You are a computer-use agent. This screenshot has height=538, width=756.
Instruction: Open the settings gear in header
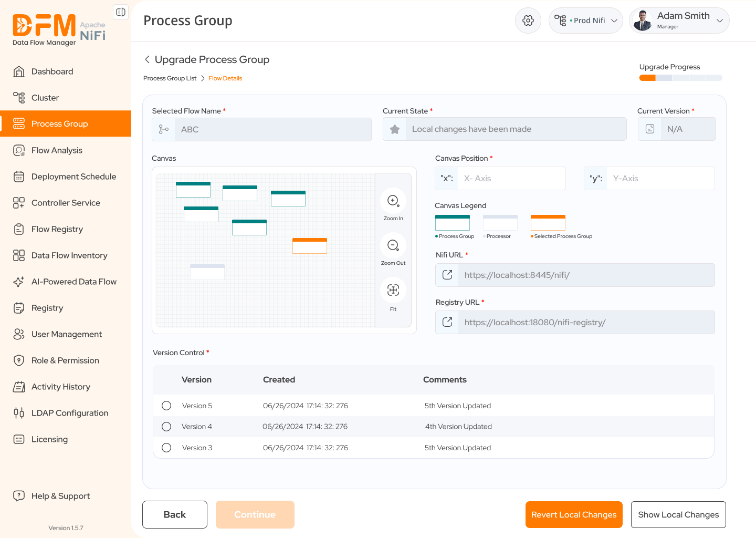[x=528, y=20]
